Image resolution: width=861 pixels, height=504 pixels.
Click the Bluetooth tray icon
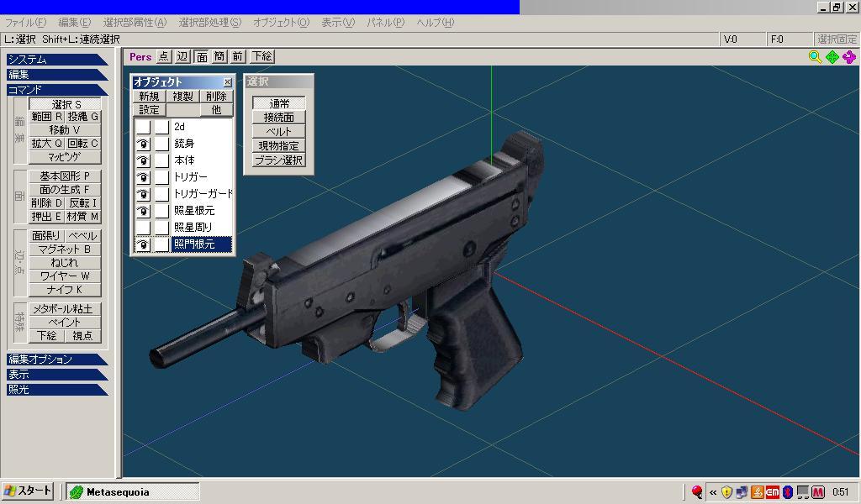787,492
